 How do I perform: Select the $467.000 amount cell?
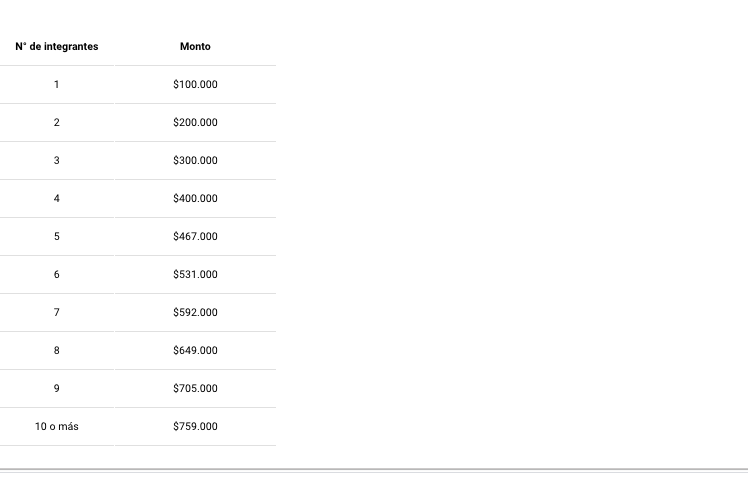coord(195,237)
